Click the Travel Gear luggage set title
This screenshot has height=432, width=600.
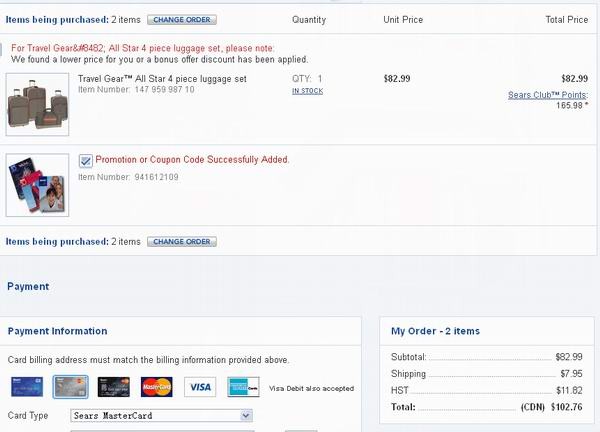162,79
